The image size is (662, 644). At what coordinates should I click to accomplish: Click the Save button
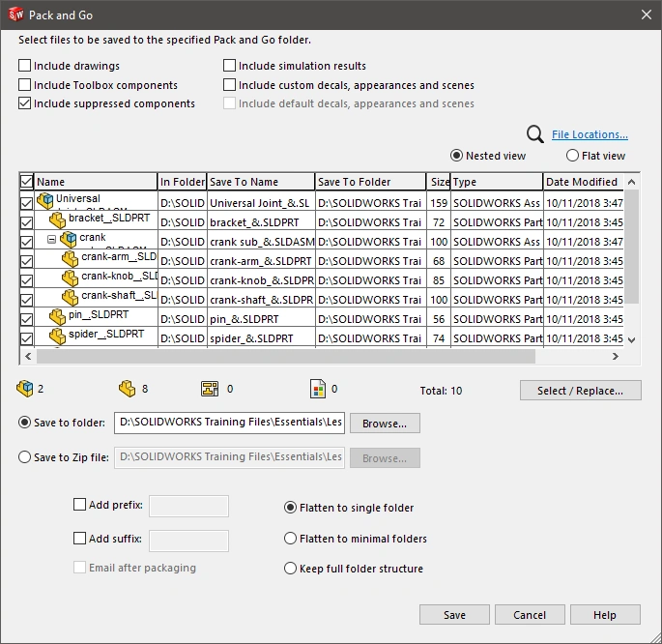[x=454, y=614]
